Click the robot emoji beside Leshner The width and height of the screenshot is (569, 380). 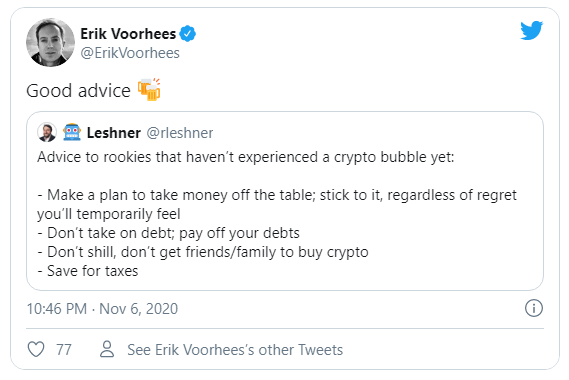pos(72,132)
